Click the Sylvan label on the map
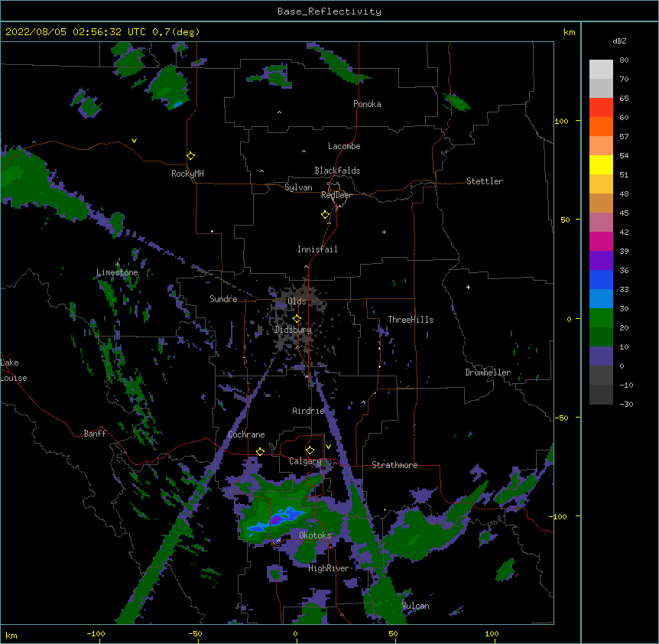659x644 pixels. [298, 187]
